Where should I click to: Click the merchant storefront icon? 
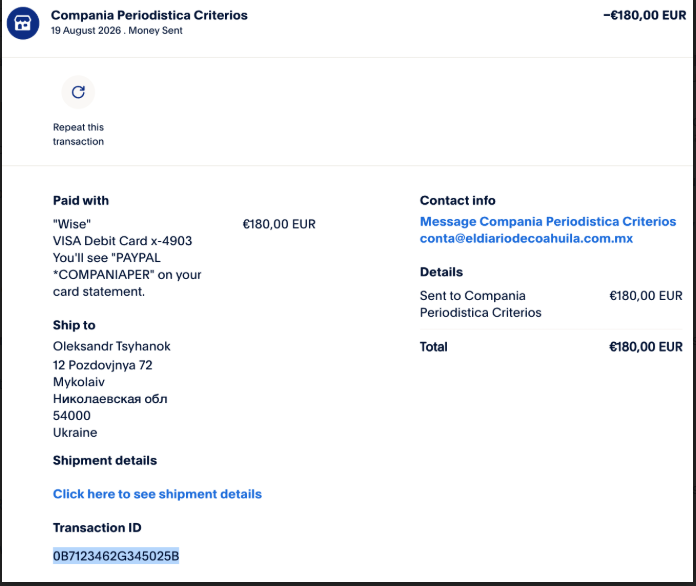click(23, 23)
